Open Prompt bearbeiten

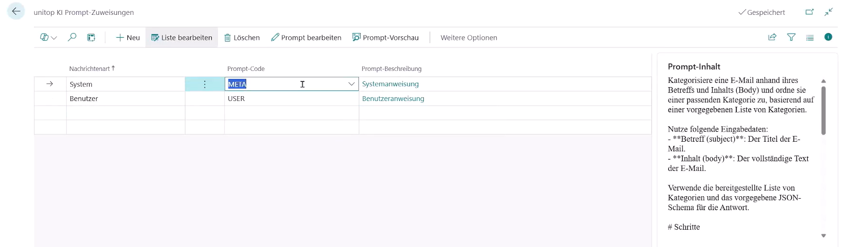click(306, 37)
